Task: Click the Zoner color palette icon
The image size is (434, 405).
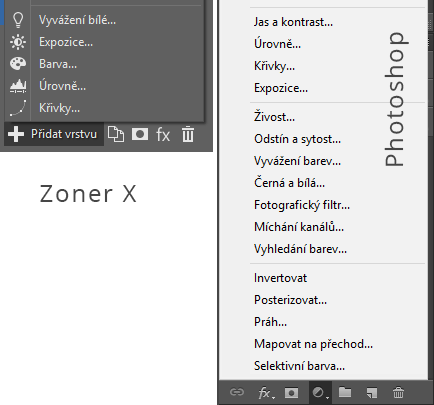Action: pyautogui.click(x=18, y=64)
